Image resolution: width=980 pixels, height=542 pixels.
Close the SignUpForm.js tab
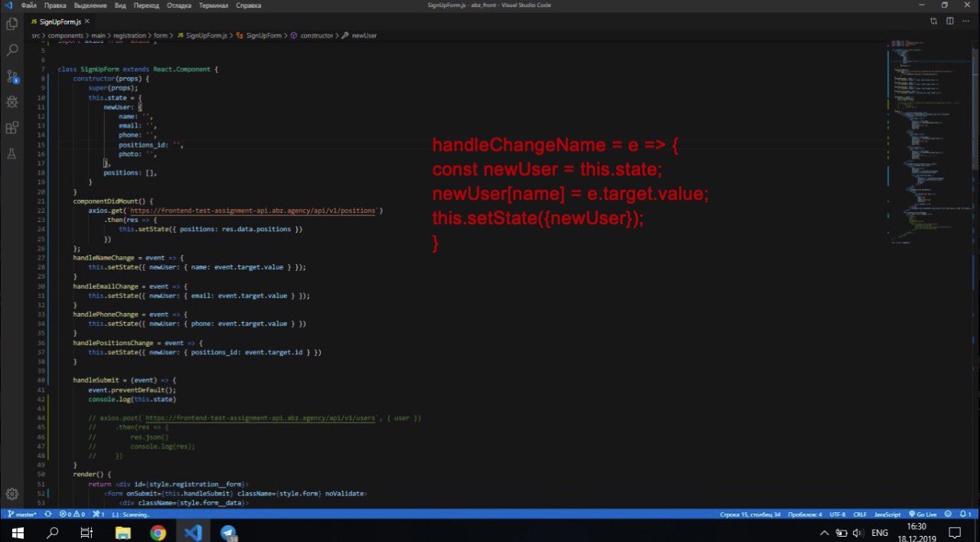click(87, 21)
